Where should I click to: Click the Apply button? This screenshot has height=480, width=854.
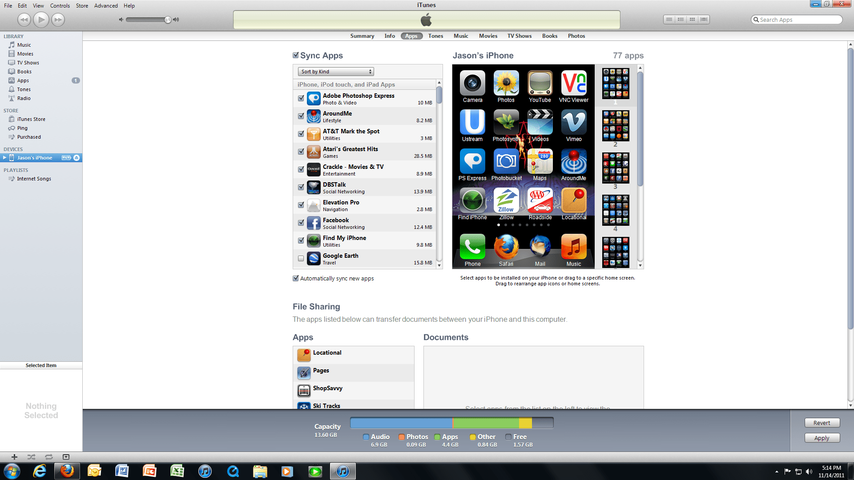(x=822, y=438)
